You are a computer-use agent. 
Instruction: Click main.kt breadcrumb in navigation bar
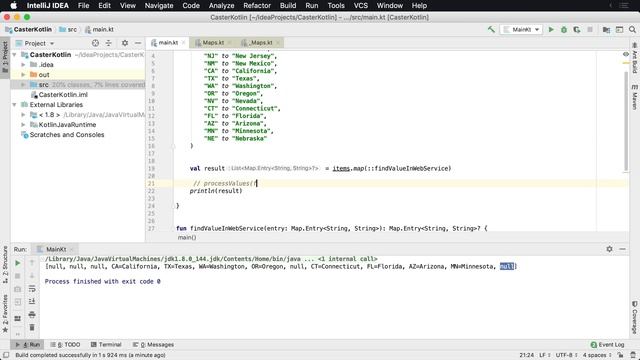pos(100,29)
